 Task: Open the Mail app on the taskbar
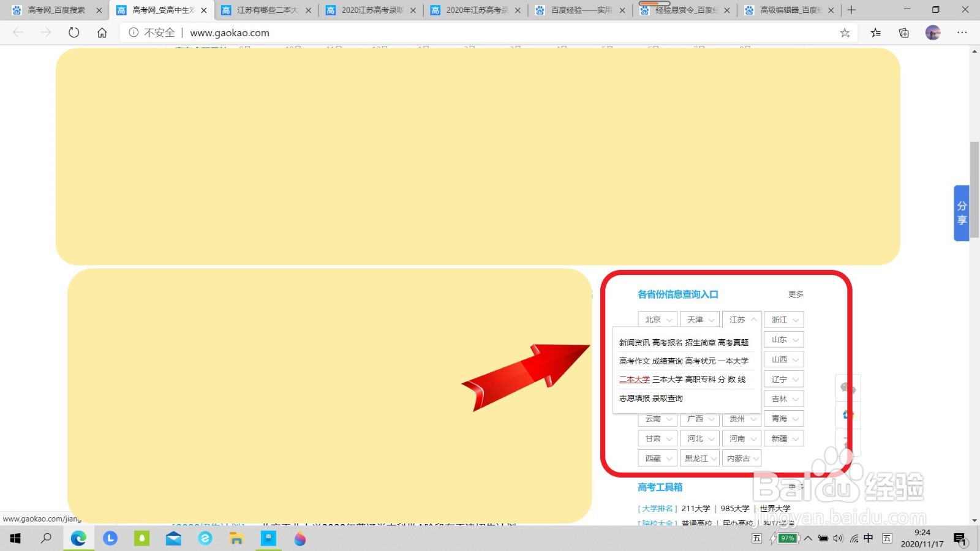pyautogui.click(x=173, y=539)
